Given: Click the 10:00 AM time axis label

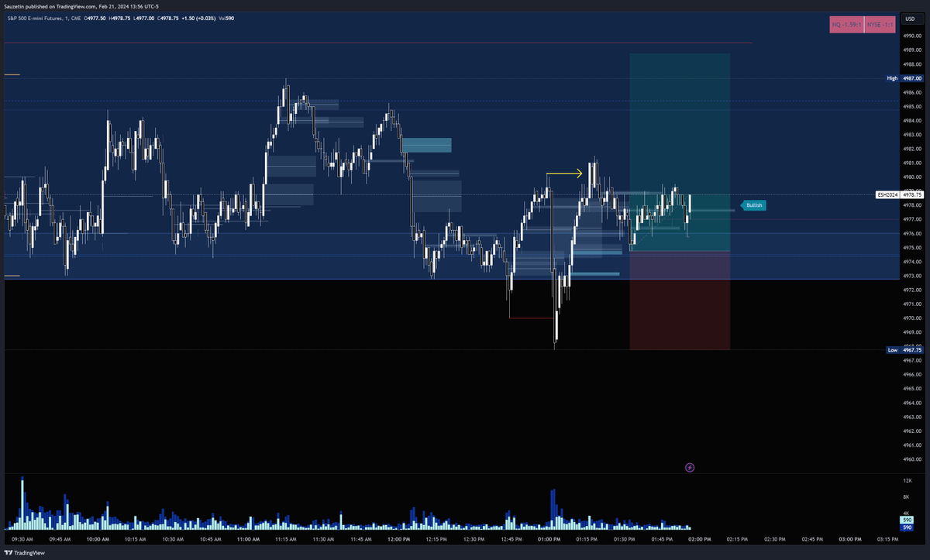Looking at the screenshot, I should [98, 538].
